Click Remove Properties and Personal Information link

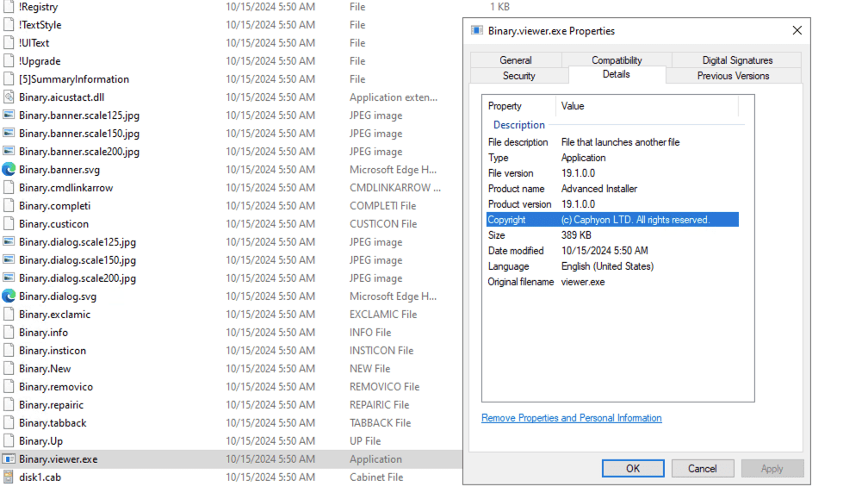[x=571, y=418]
